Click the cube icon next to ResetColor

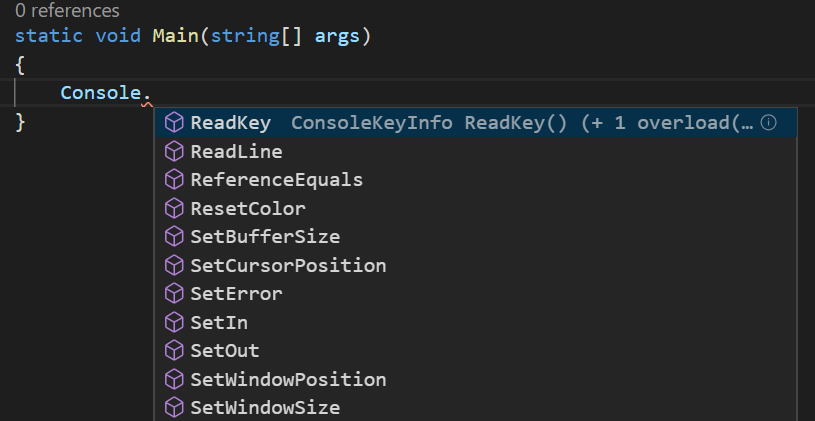click(x=174, y=208)
